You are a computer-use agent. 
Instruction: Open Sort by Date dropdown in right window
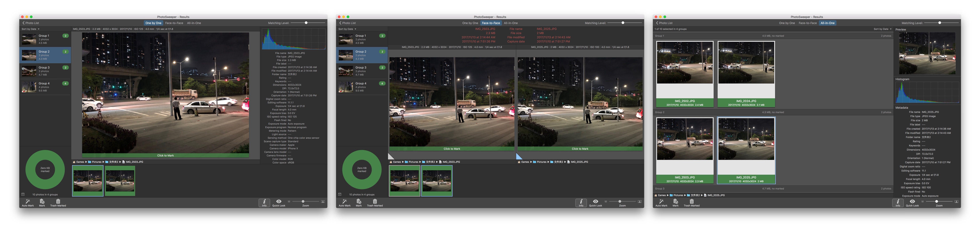pyautogui.click(x=882, y=29)
